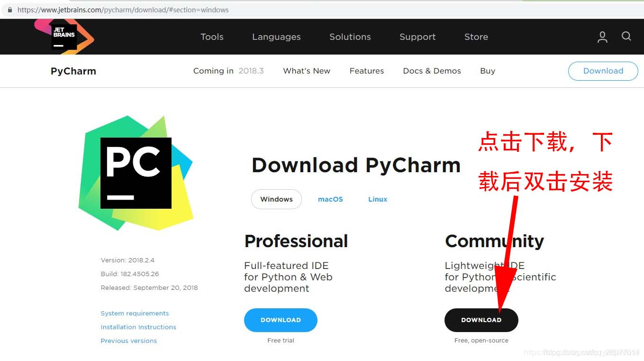
Task: Download the Community edition
Action: pos(481,320)
